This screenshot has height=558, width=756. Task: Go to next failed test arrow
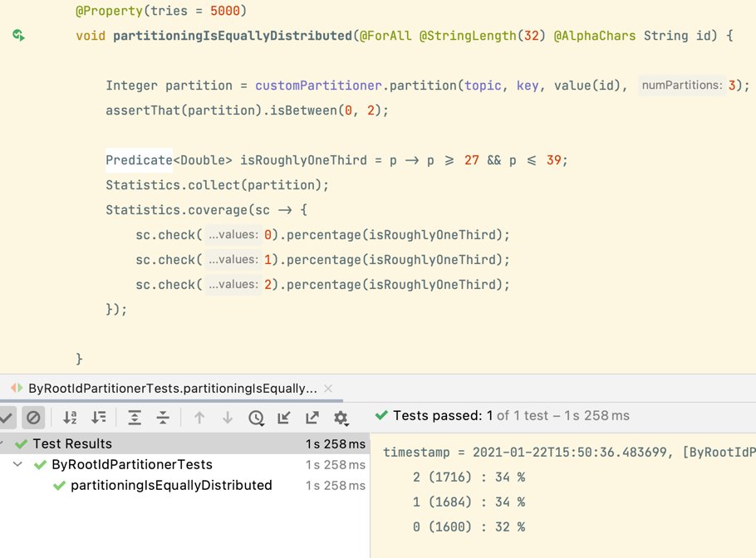tap(228, 418)
